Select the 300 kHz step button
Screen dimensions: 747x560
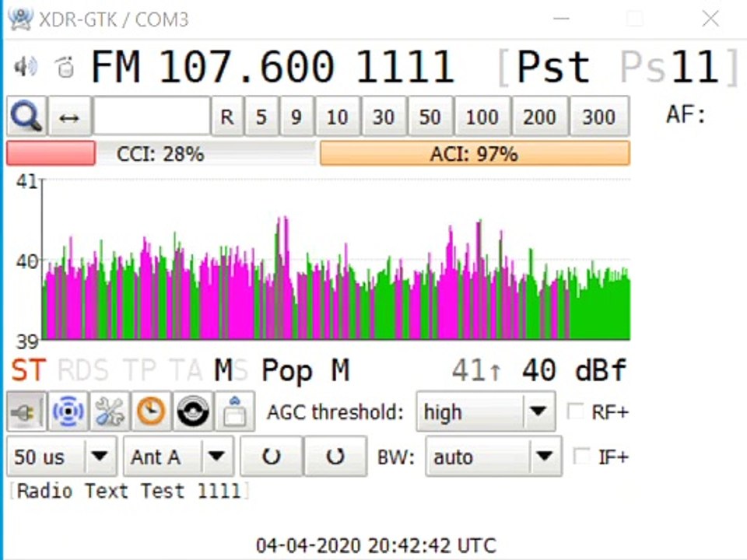(599, 117)
